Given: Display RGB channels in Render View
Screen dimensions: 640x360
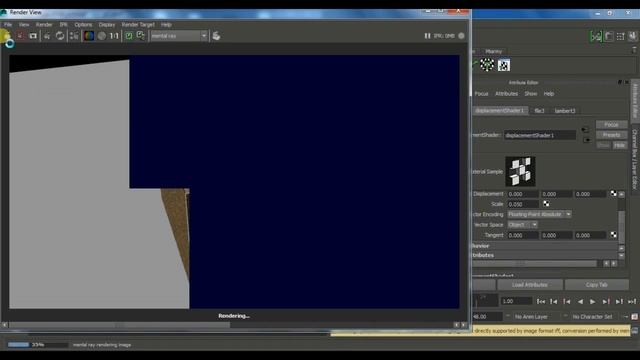Looking at the screenshot, I should click(89, 36).
